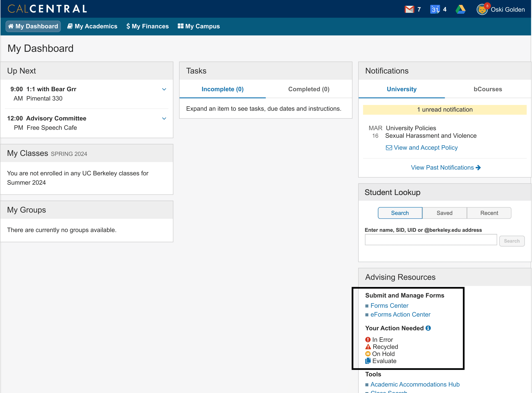Click the student lookup text field
This screenshot has height=393, width=532.
tap(431, 240)
